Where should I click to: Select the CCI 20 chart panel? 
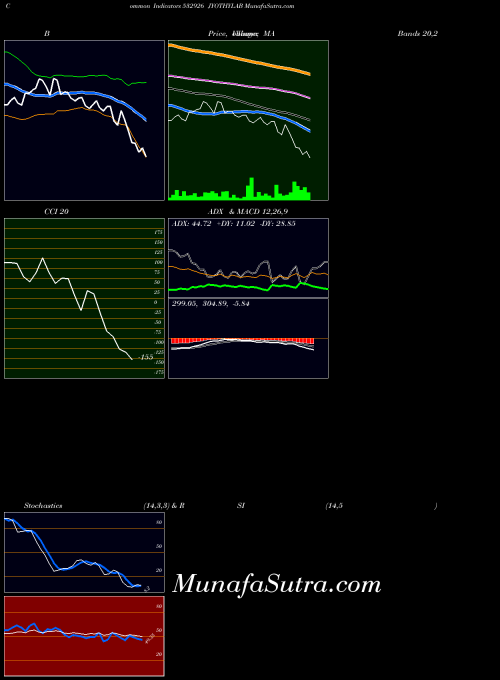(x=85, y=298)
